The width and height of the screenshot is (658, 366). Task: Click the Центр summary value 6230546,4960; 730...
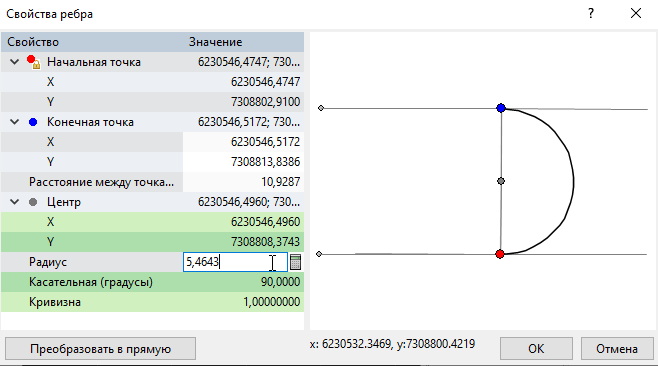(x=249, y=202)
